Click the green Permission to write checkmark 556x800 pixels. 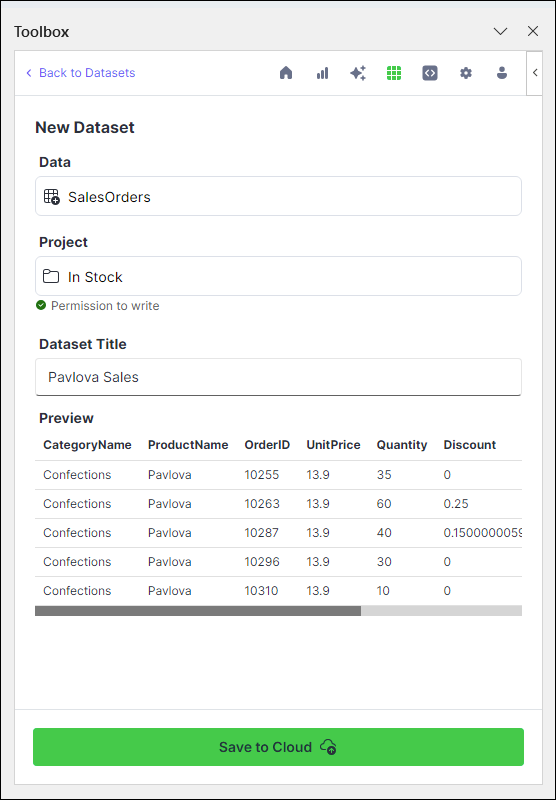(41, 305)
